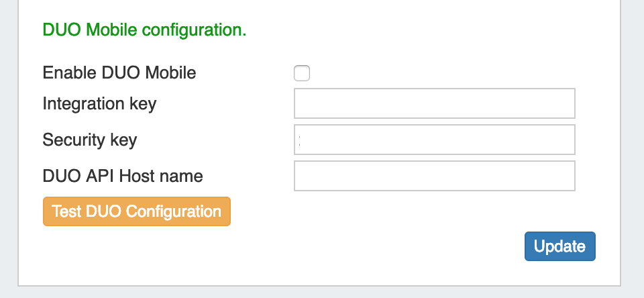Click the "DUO API Host name" label

(123, 176)
